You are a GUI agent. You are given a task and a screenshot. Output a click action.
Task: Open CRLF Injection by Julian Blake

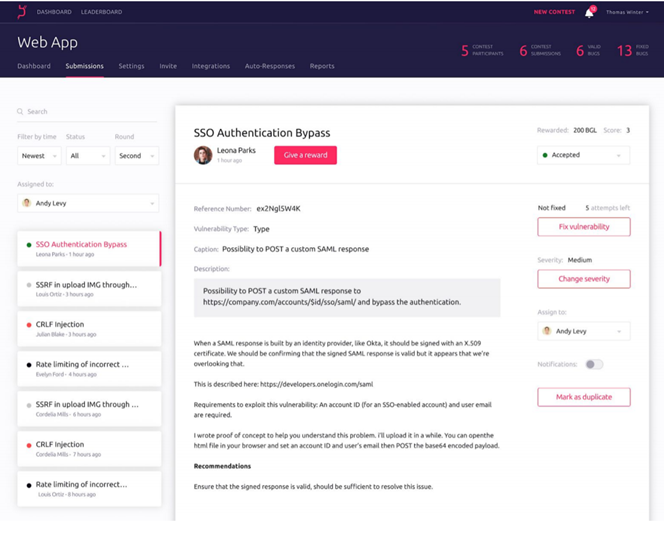89,329
